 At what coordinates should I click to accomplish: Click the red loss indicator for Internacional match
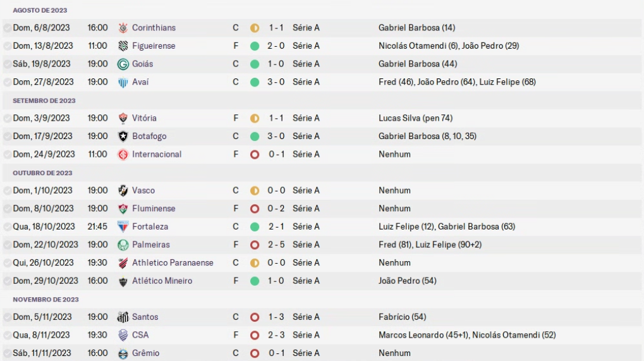(x=255, y=154)
